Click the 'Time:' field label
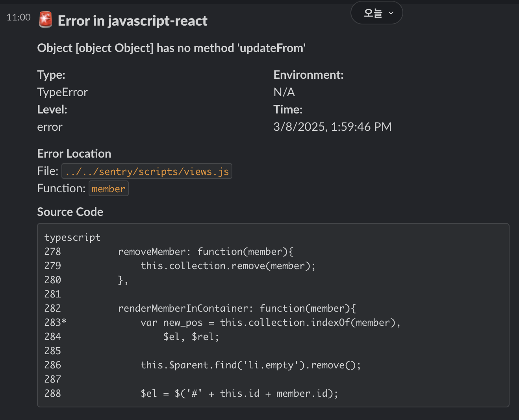 click(288, 110)
